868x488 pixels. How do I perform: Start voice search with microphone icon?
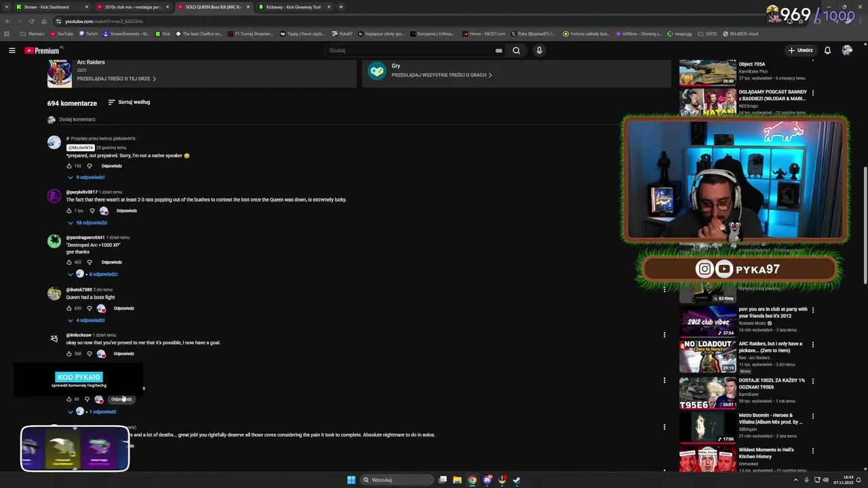(x=539, y=50)
